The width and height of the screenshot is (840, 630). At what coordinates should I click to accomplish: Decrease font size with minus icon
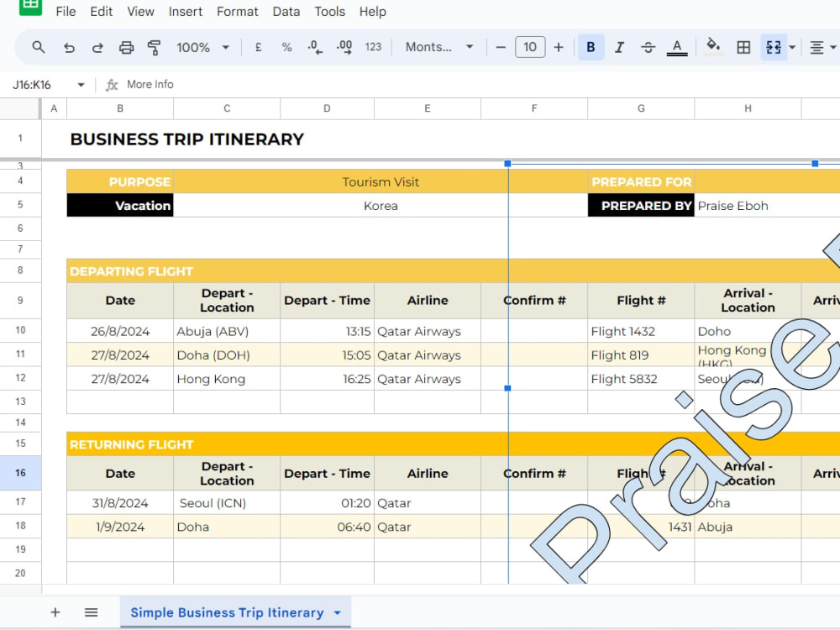click(501, 47)
